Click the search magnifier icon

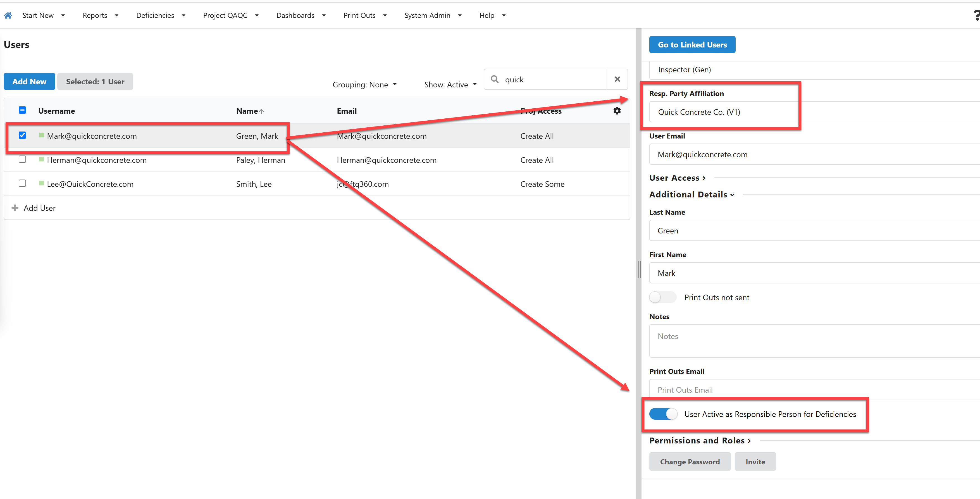click(x=495, y=79)
